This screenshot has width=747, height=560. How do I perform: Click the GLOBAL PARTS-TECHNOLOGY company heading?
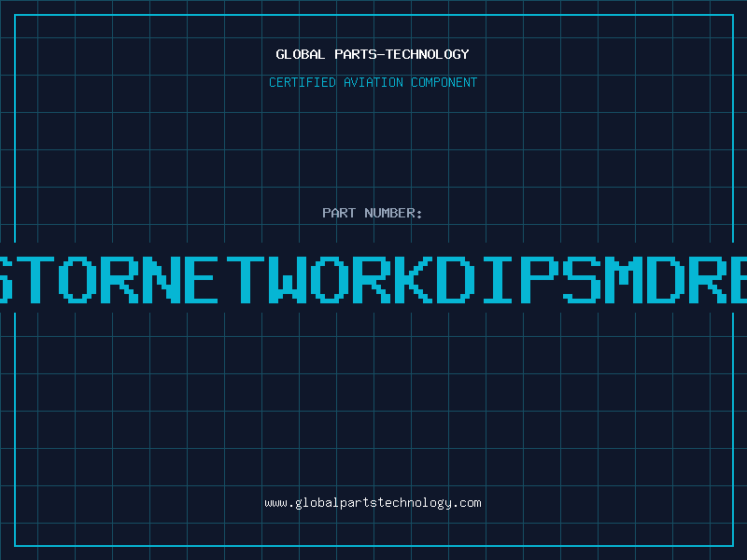[x=373, y=54]
